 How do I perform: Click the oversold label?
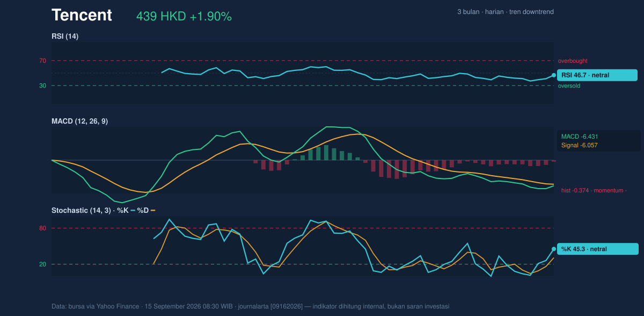point(569,86)
